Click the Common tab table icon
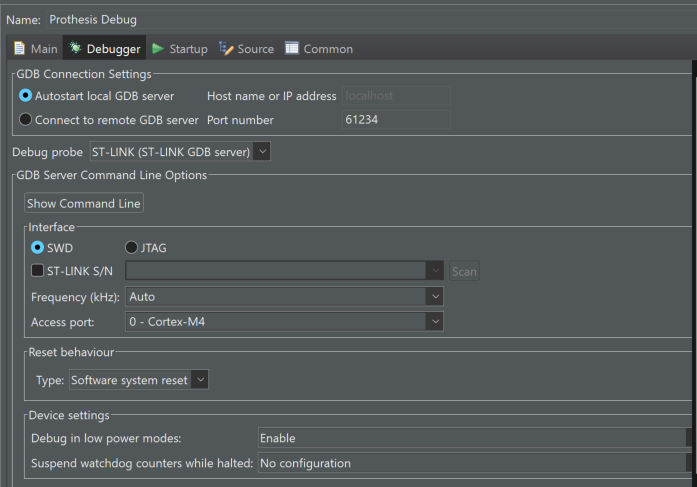The height and width of the screenshot is (487, 697). click(x=292, y=48)
